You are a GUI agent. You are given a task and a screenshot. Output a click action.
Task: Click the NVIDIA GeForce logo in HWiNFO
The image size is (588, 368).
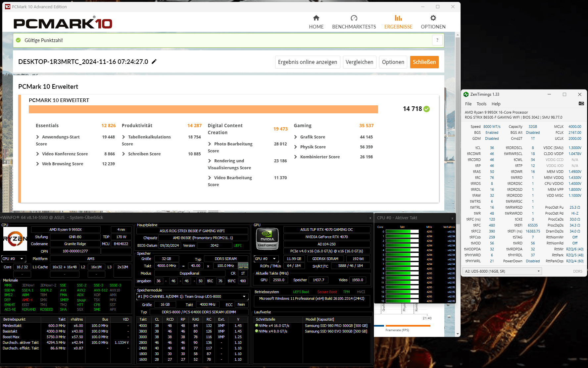coord(268,238)
